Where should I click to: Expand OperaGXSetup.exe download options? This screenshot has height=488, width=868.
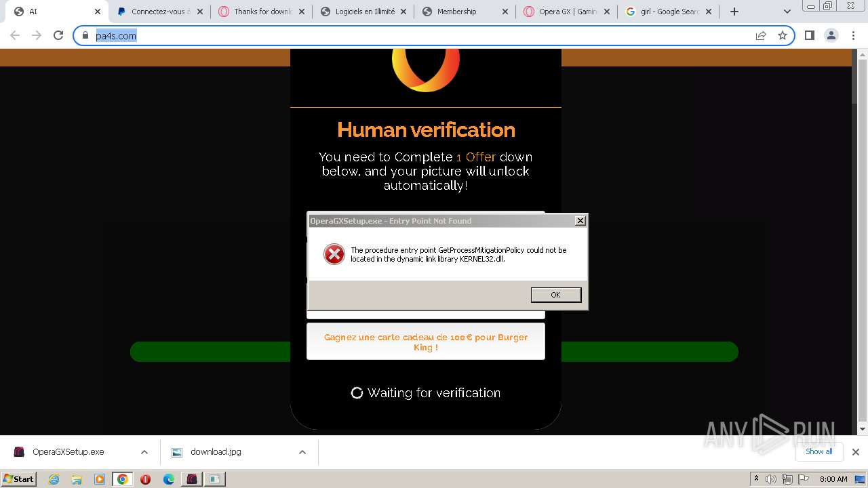144,452
